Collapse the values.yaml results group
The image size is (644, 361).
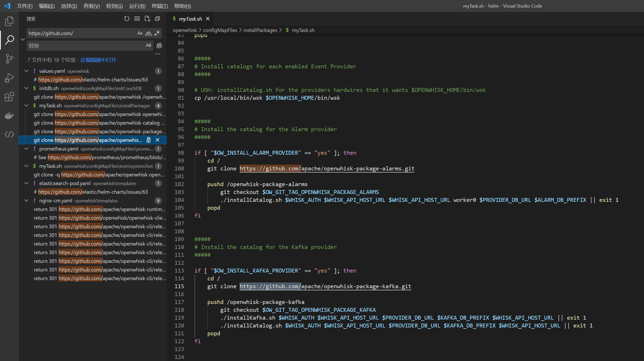click(x=26, y=71)
